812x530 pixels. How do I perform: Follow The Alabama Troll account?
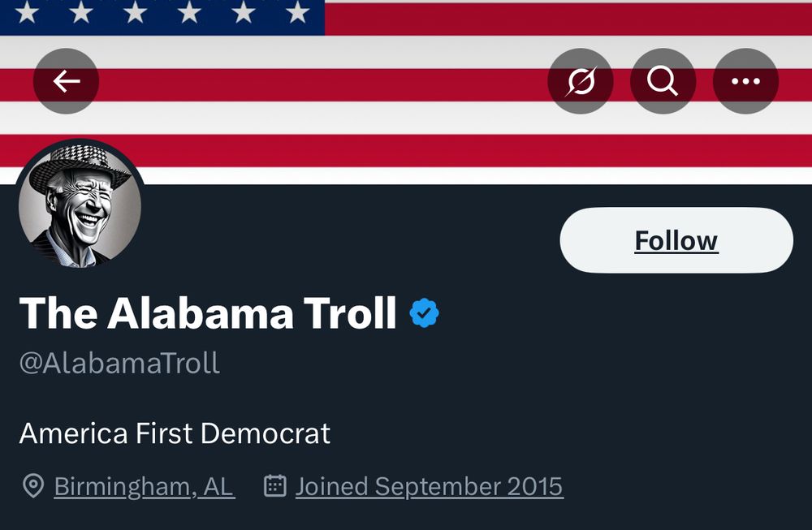[675, 239]
